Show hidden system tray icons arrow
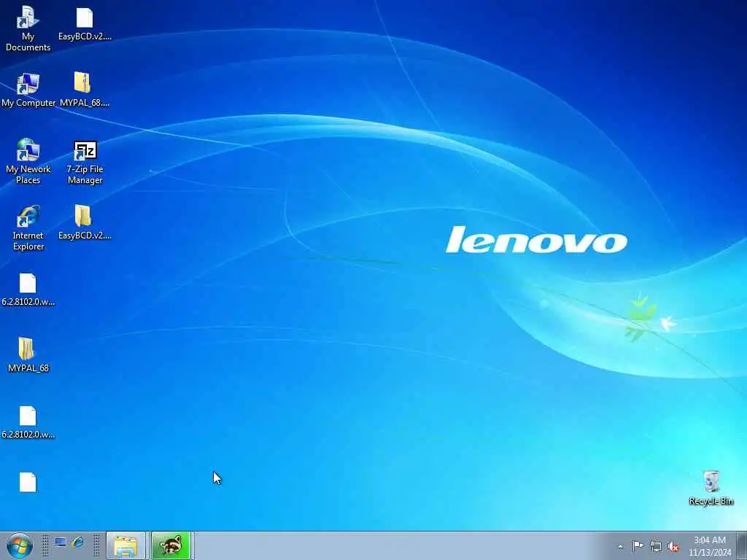 [x=620, y=546]
